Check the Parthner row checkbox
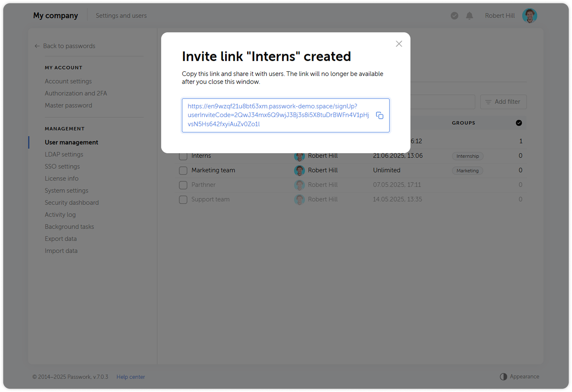The width and height of the screenshot is (572, 392). [x=183, y=185]
